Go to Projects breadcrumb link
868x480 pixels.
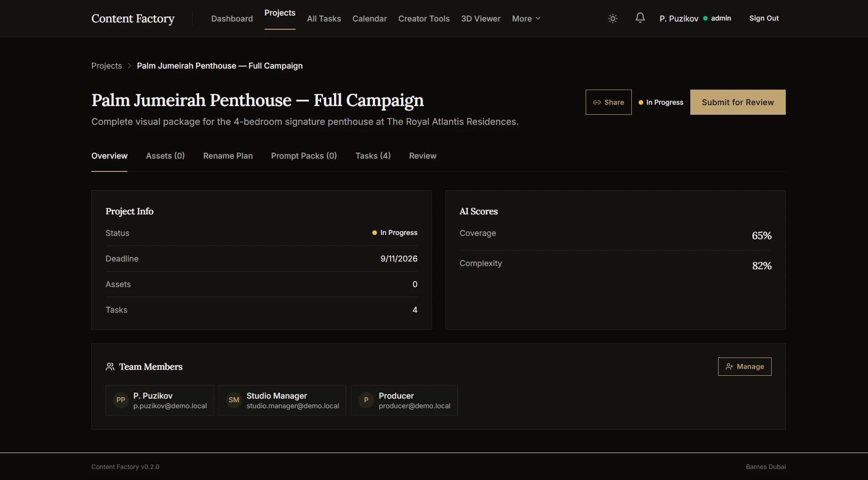(106, 66)
